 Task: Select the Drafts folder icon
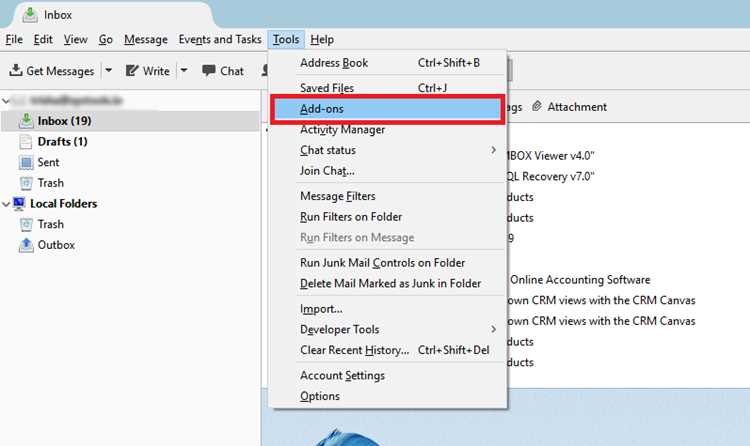pos(26,142)
